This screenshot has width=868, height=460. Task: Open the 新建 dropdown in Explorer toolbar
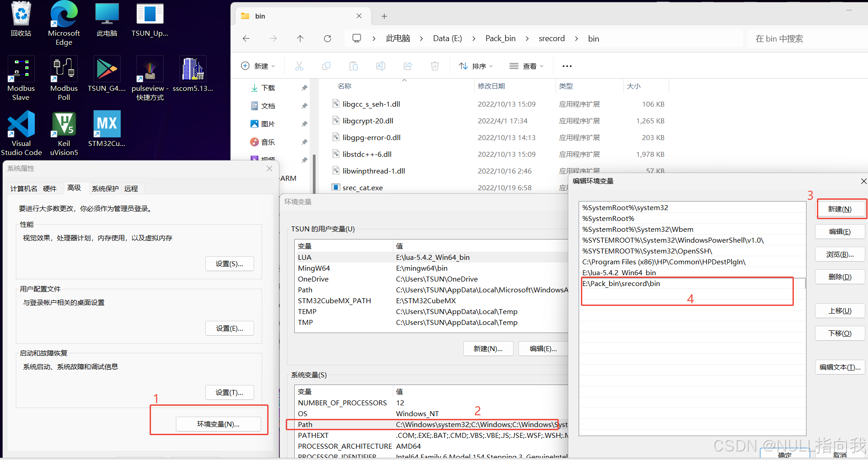(258, 66)
